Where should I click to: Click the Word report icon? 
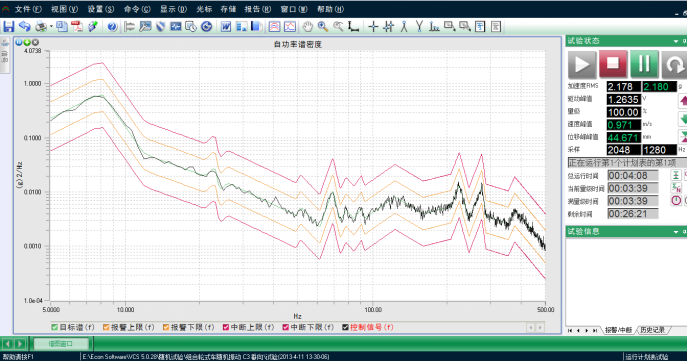click(x=226, y=27)
